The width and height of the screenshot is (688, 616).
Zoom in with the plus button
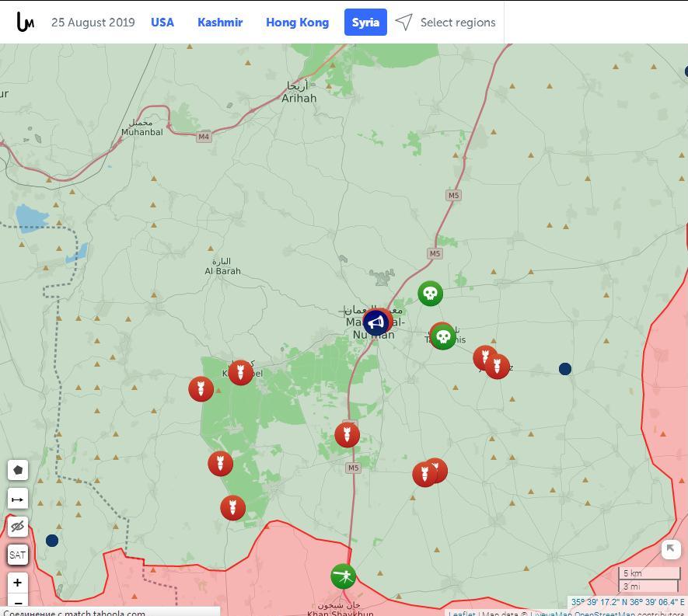point(18,583)
